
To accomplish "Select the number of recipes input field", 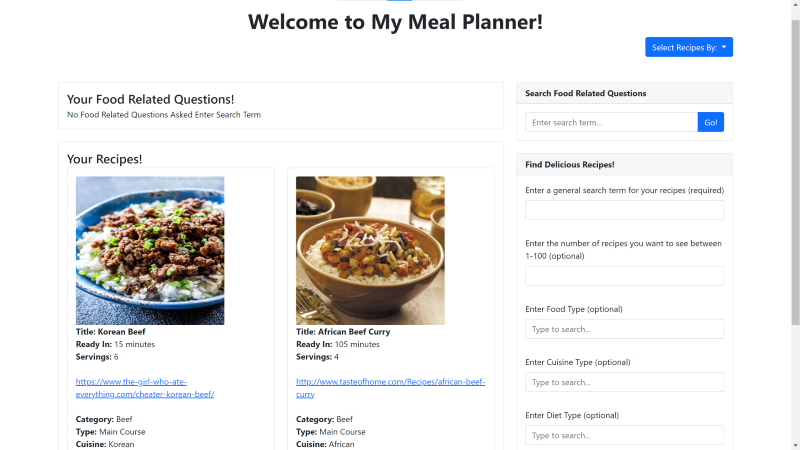I will coord(624,276).
